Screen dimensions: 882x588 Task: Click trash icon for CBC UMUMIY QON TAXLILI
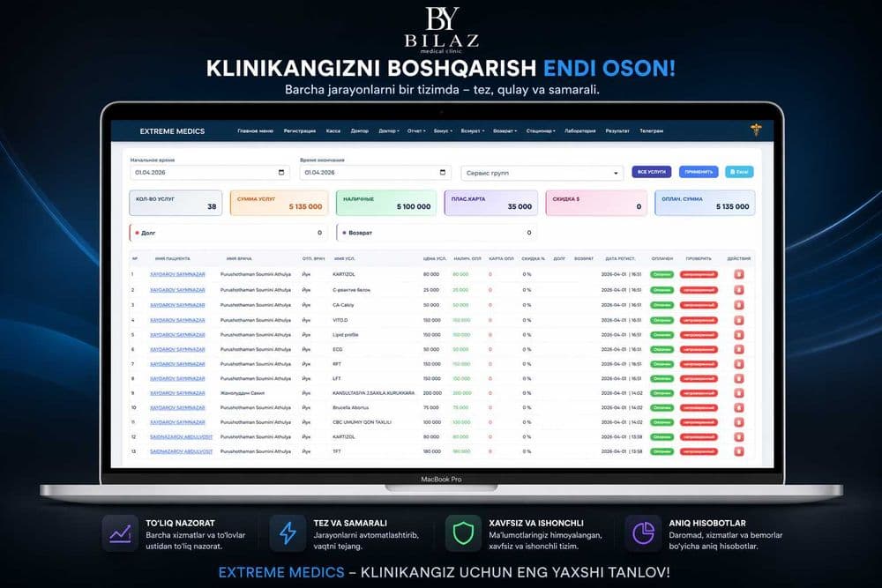pos(738,422)
